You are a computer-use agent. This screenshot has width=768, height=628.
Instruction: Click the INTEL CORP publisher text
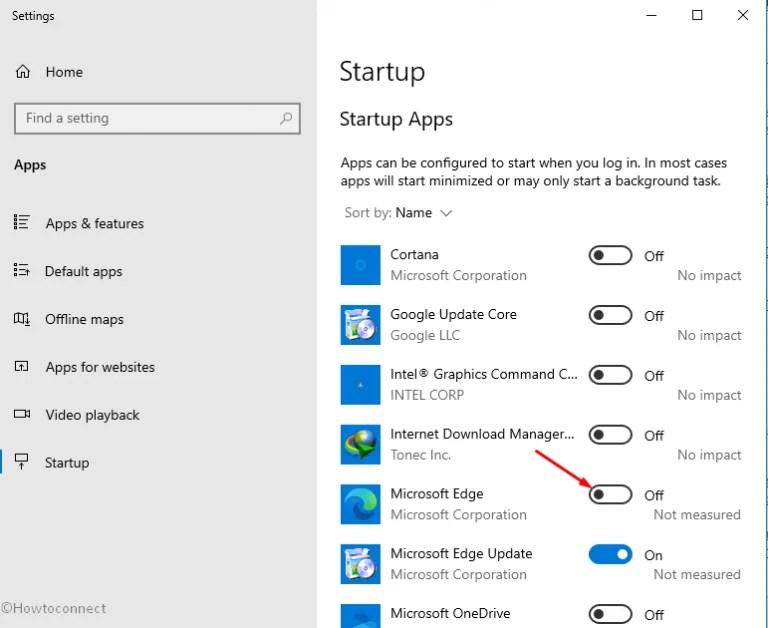(x=427, y=395)
